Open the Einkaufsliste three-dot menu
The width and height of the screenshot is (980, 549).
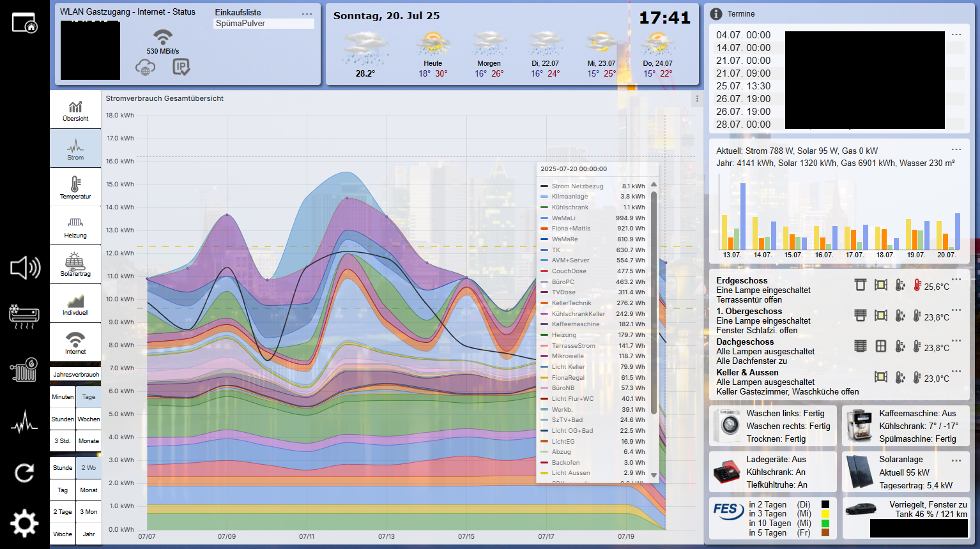307,14
